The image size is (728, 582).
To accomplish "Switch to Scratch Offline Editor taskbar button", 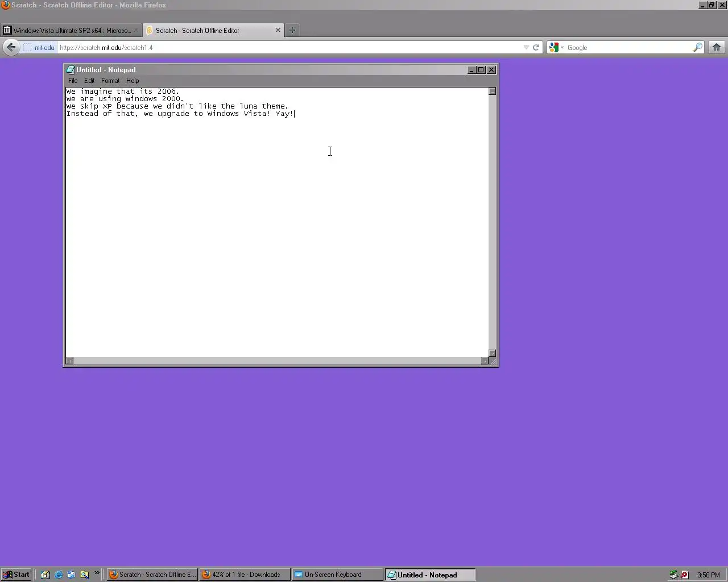I will click(x=152, y=575).
